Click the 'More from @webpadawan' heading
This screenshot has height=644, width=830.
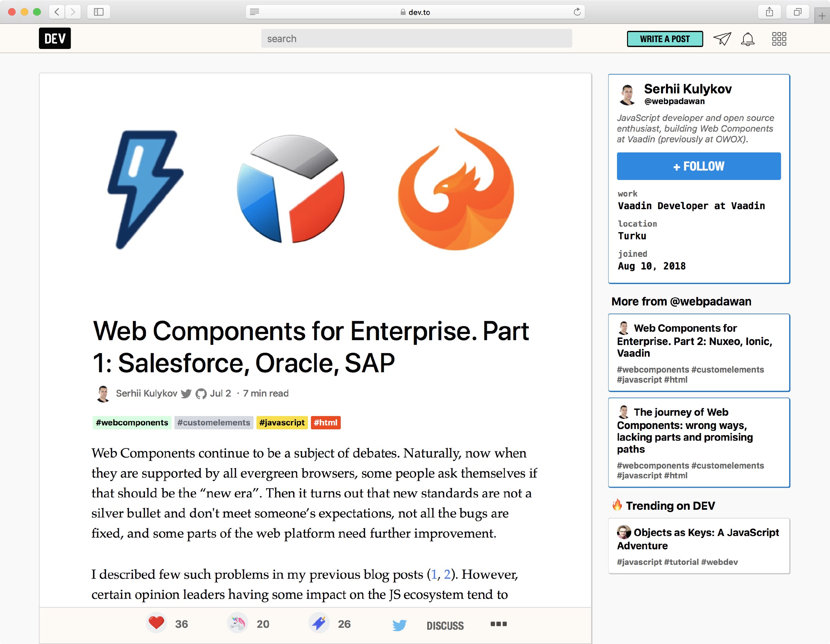[681, 301]
